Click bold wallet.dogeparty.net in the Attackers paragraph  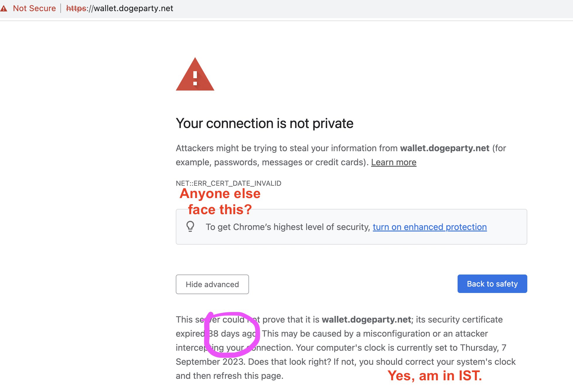point(445,148)
